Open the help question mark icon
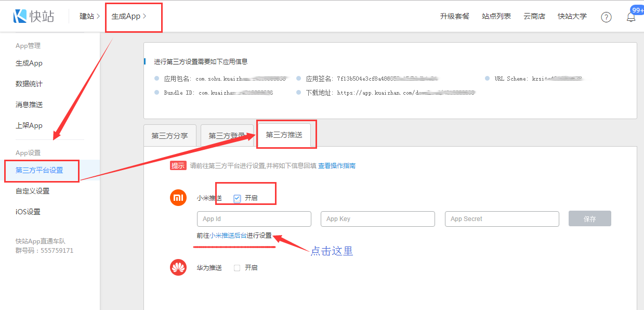Viewport: 644px width, 310px height. (x=606, y=17)
